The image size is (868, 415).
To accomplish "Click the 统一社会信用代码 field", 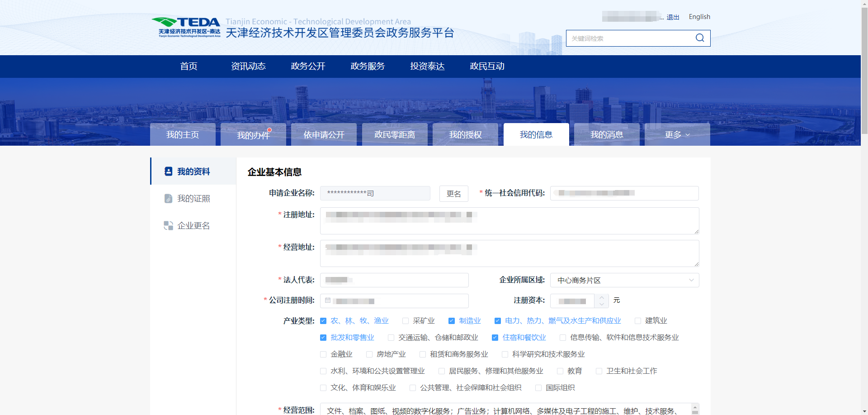I will (624, 193).
